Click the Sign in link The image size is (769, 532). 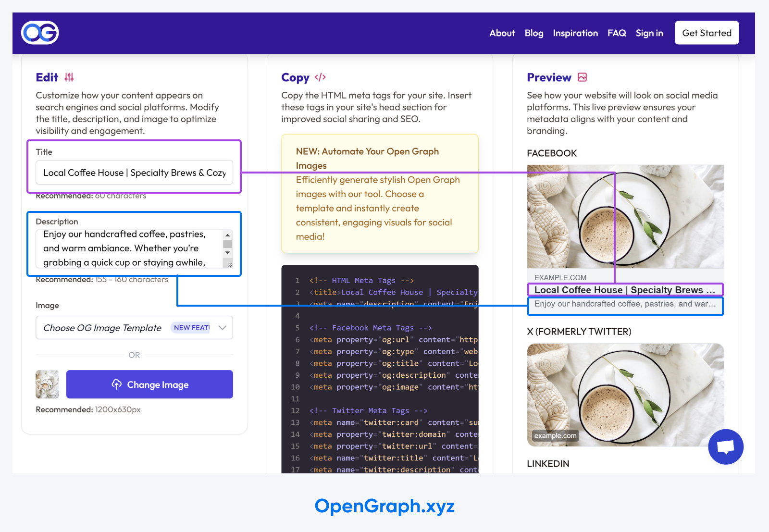[x=649, y=33]
